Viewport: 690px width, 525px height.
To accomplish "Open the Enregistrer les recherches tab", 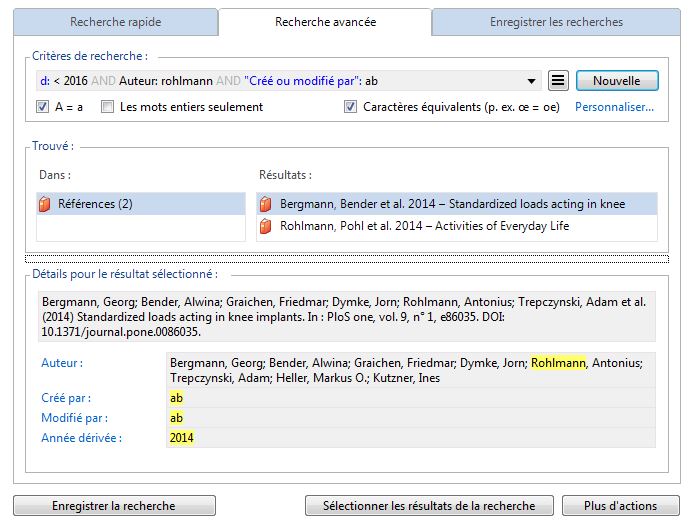I will pyautogui.click(x=556, y=22).
